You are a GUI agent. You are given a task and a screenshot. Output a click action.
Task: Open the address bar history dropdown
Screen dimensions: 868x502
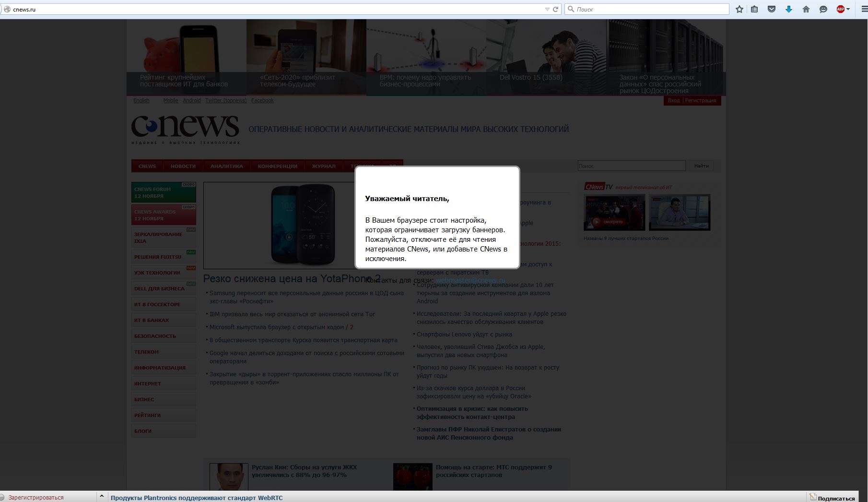(x=547, y=9)
